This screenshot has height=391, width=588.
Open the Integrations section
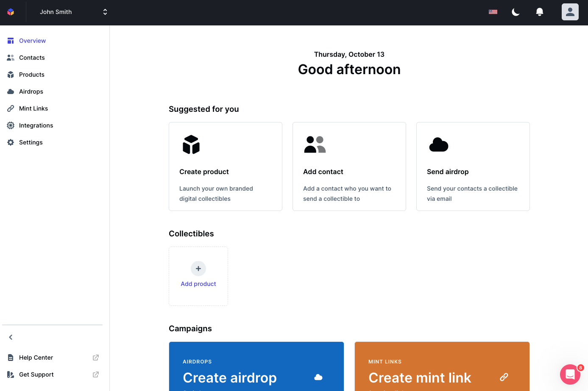pos(36,125)
